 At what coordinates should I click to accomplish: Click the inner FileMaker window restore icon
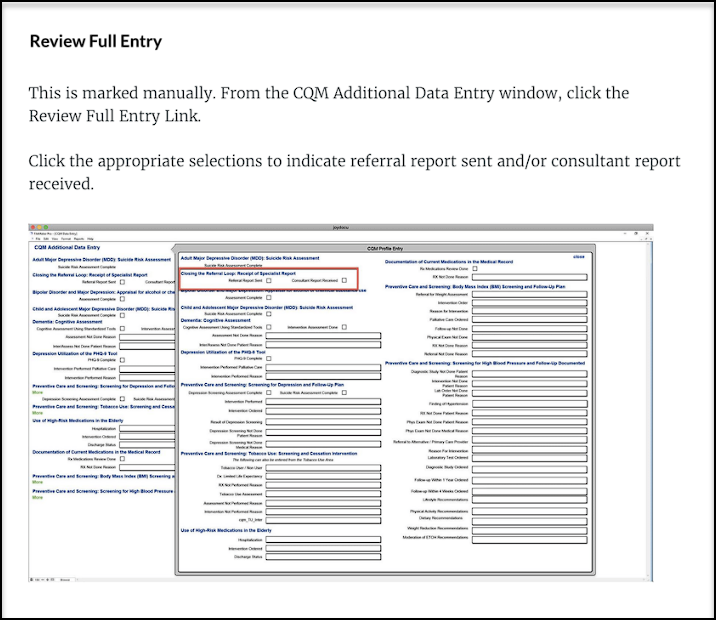636,233
